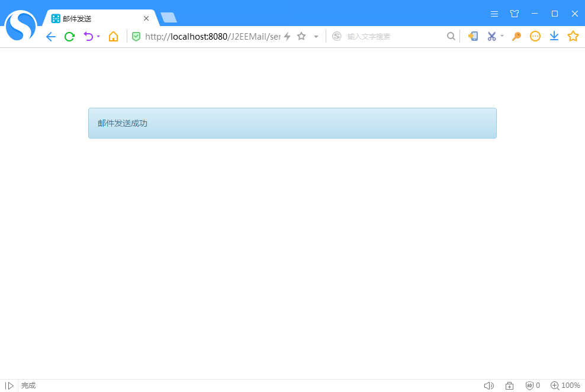Screen dimensions: 585x392
Task: Open the password manager key tool
Action: pyautogui.click(x=516, y=36)
